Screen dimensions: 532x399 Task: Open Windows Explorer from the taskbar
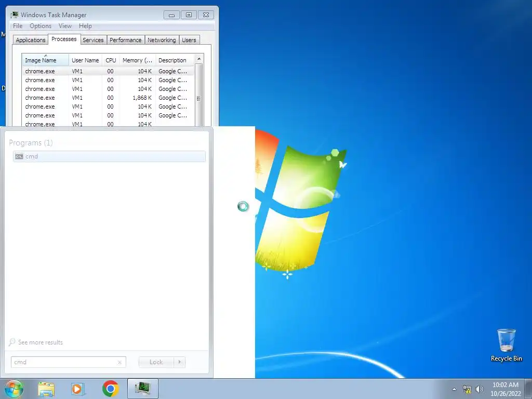point(46,389)
